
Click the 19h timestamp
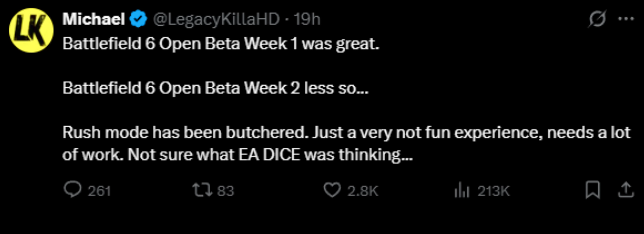[307, 19]
